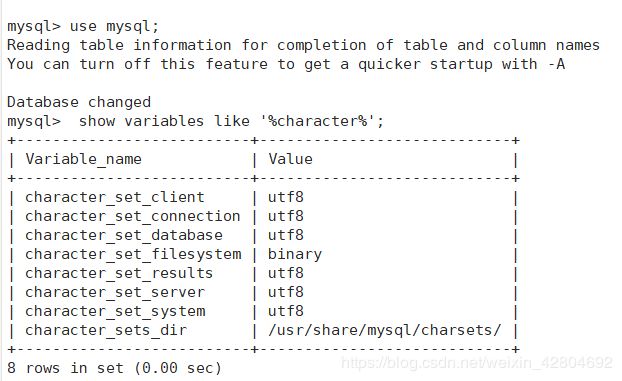Click the character_set_filesystem variable name
The image size is (622, 381).
[x=133, y=254]
